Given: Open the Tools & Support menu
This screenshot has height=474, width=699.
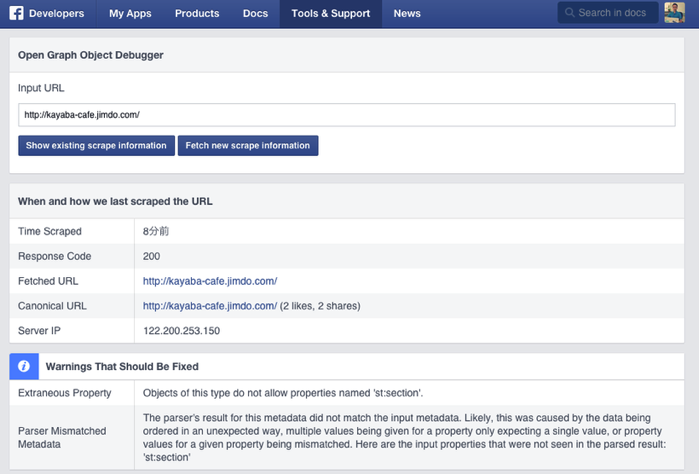Looking at the screenshot, I should click(x=331, y=13).
